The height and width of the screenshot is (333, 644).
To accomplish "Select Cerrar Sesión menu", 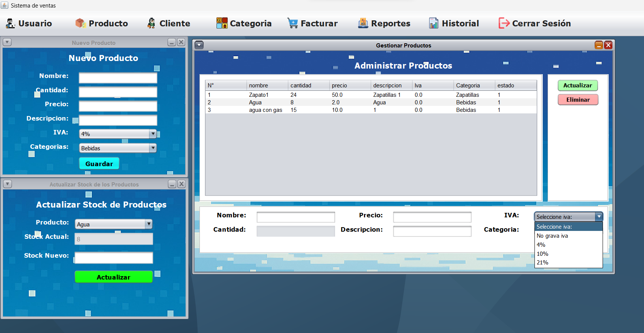I will tap(535, 23).
